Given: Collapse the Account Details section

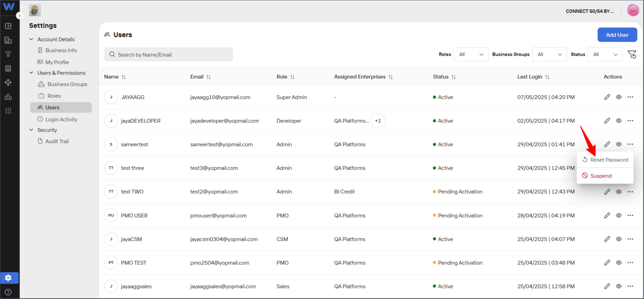Looking at the screenshot, I should click(31, 39).
